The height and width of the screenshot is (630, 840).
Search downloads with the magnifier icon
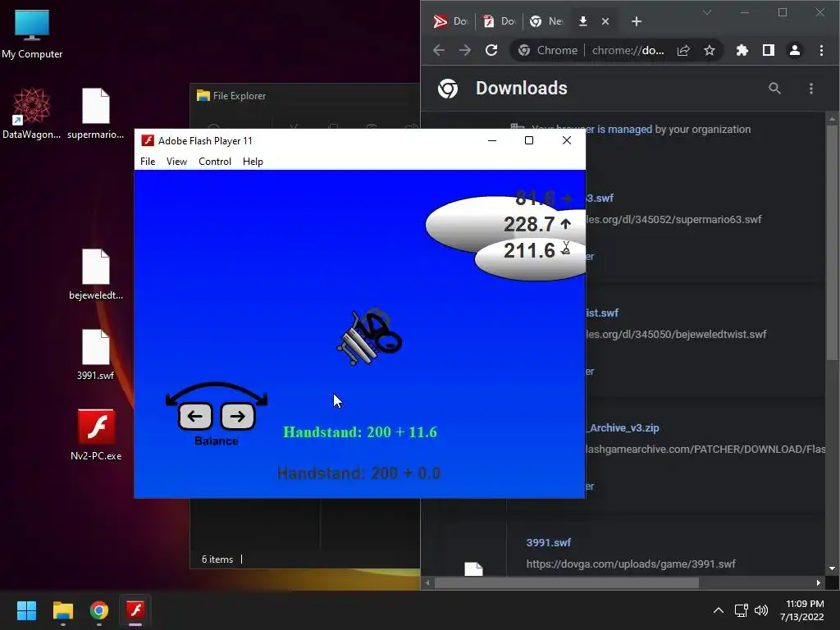coord(774,89)
